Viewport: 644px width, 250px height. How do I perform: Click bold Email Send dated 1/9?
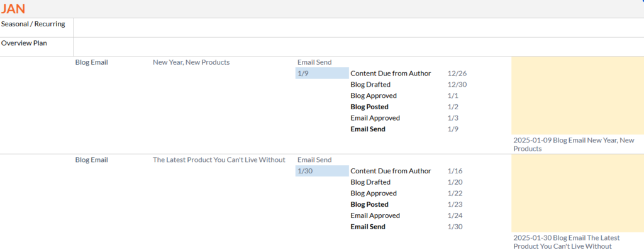coord(368,129)
